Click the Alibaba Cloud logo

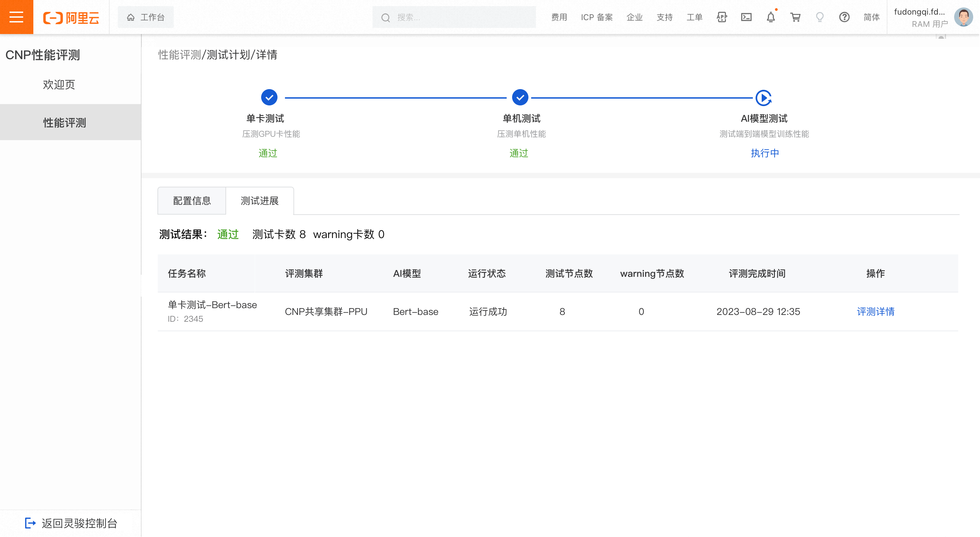point(71,17)
